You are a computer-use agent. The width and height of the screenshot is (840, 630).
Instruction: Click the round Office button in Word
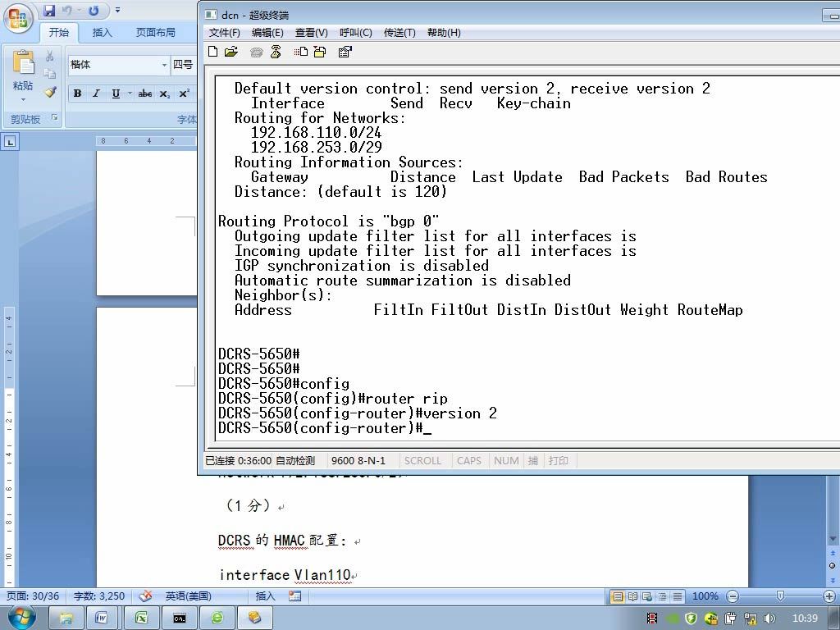(18, 18)
